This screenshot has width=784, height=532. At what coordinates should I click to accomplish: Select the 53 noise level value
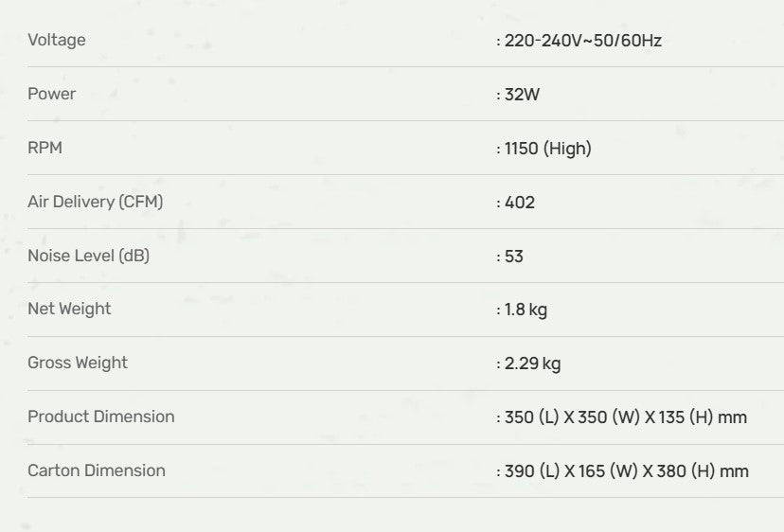point(514,257)
